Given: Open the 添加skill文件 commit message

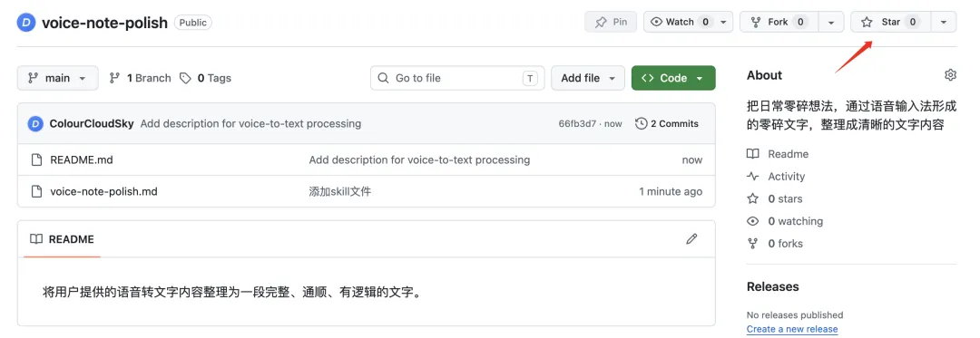Looking at the screenshot, I should pyautogui.click(x=340, y=191).
